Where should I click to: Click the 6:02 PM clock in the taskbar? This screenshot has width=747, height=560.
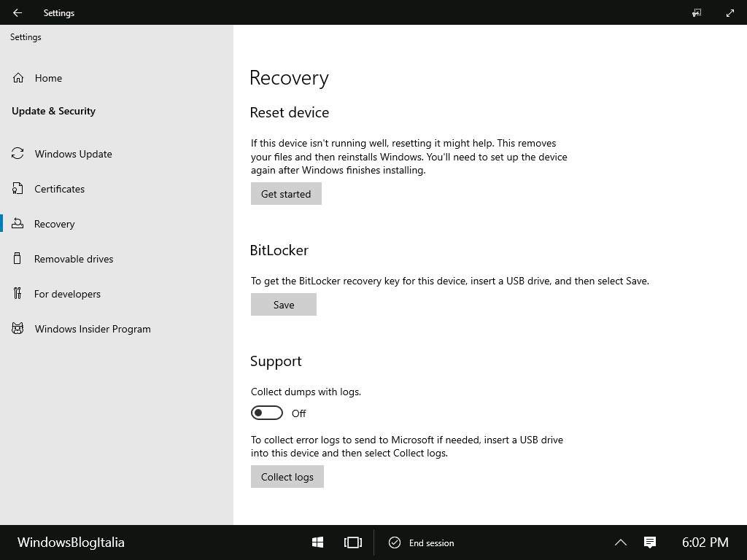tap(705, 542)
